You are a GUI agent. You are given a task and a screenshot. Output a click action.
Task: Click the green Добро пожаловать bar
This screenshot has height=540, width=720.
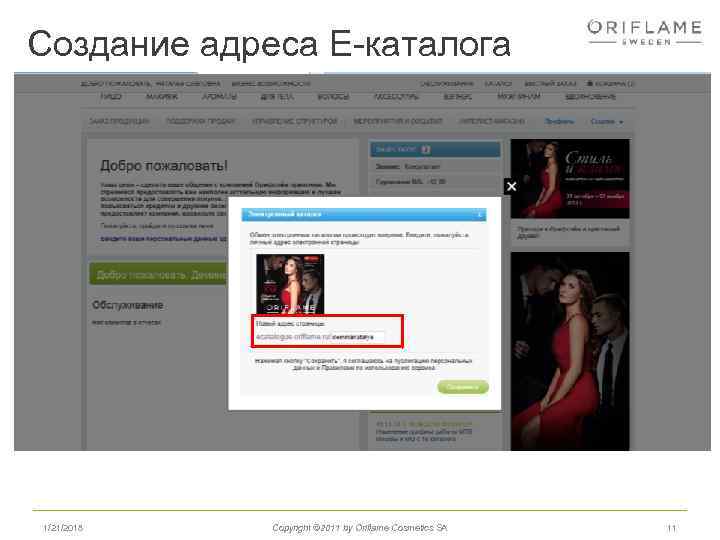[158, 274]
